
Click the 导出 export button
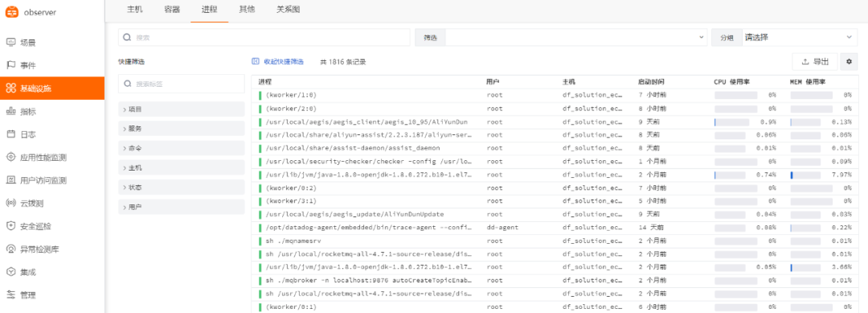[x=815, y=61]
